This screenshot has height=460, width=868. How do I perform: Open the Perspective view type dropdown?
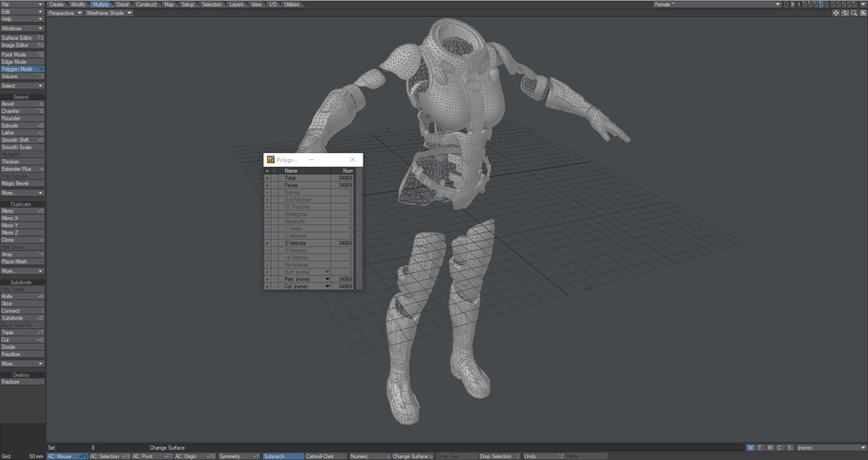click(65, 13)
